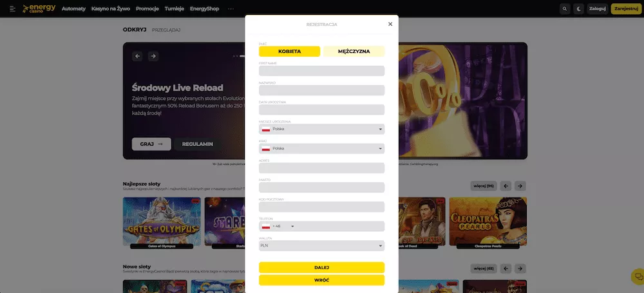Expand Miejsce urodzenia country dropdown

pos(321,129)
